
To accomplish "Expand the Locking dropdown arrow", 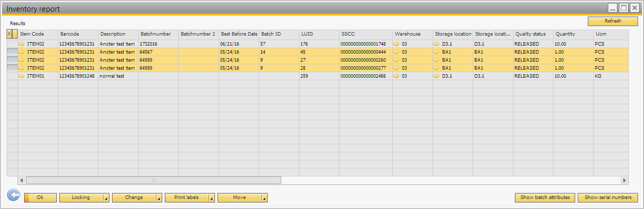I will (106, 198).
